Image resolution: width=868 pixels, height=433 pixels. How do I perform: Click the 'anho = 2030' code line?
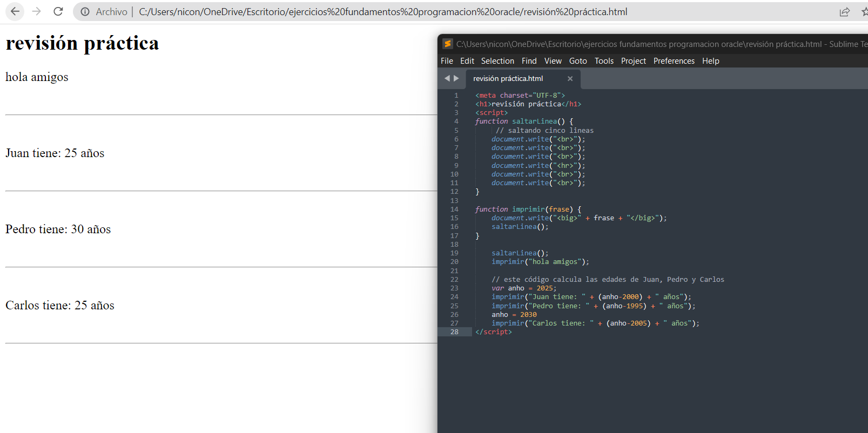tap(514, 315)
